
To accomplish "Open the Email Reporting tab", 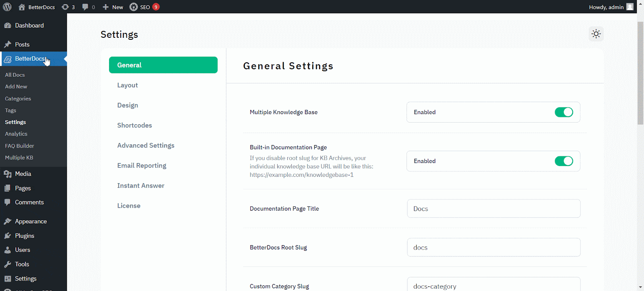I will click(142, 166).
